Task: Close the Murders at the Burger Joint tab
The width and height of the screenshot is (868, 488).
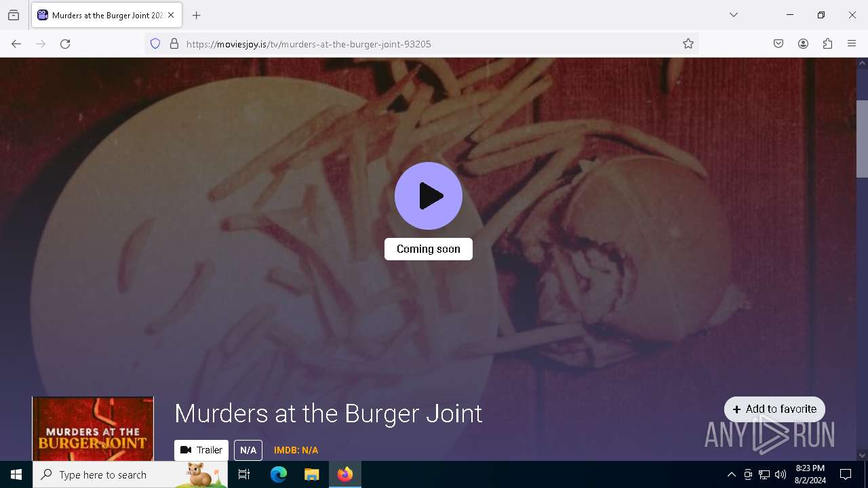Action: pyautogui.click(x=171, y=15)
